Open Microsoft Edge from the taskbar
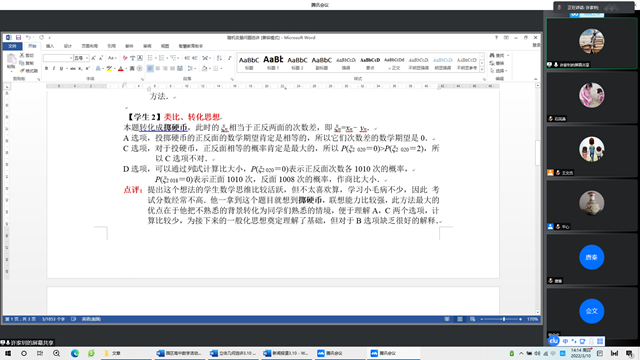The width and height of the screenshot is (640, 360). point(75,353)
